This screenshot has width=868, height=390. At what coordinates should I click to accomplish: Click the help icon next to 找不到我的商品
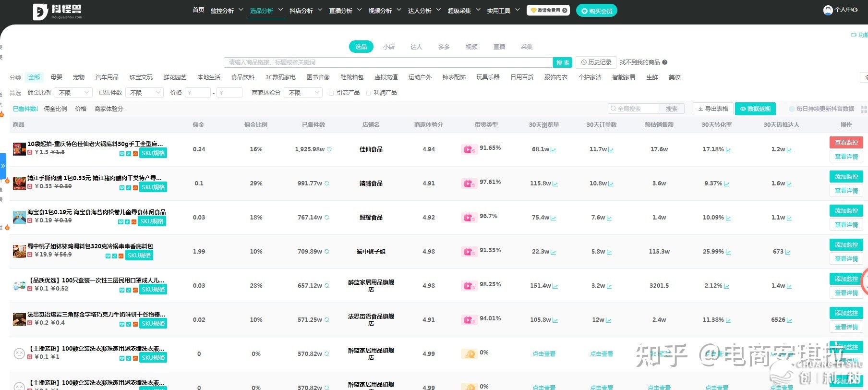pos(665,62)
